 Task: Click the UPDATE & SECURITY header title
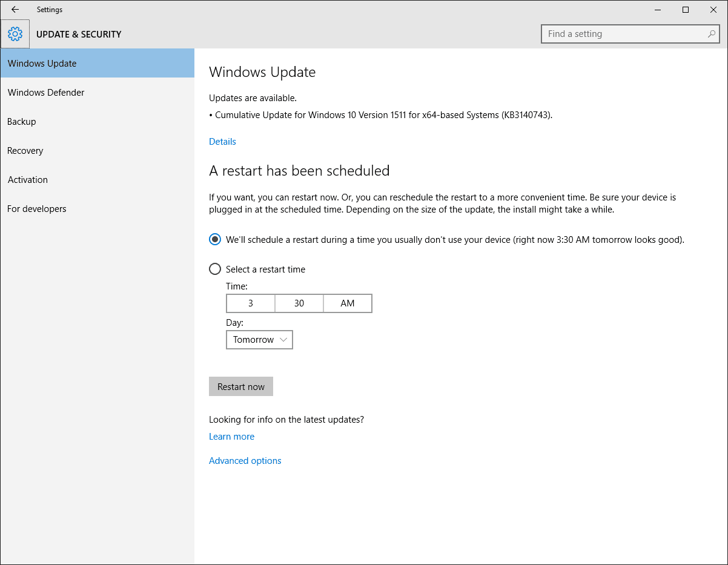coord(79,35)
